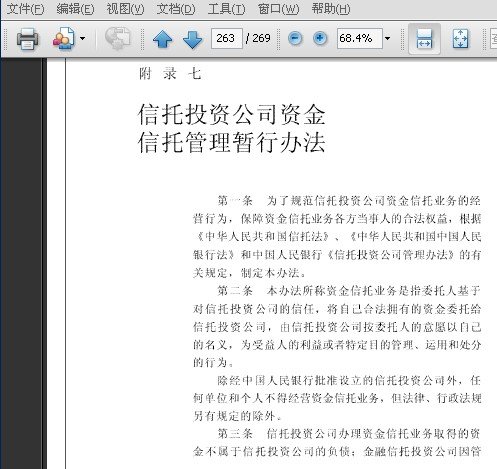This screenshot has height=469, width=497.
Task: Click the zoom field showing 68.4%
Action: (359, 38)
